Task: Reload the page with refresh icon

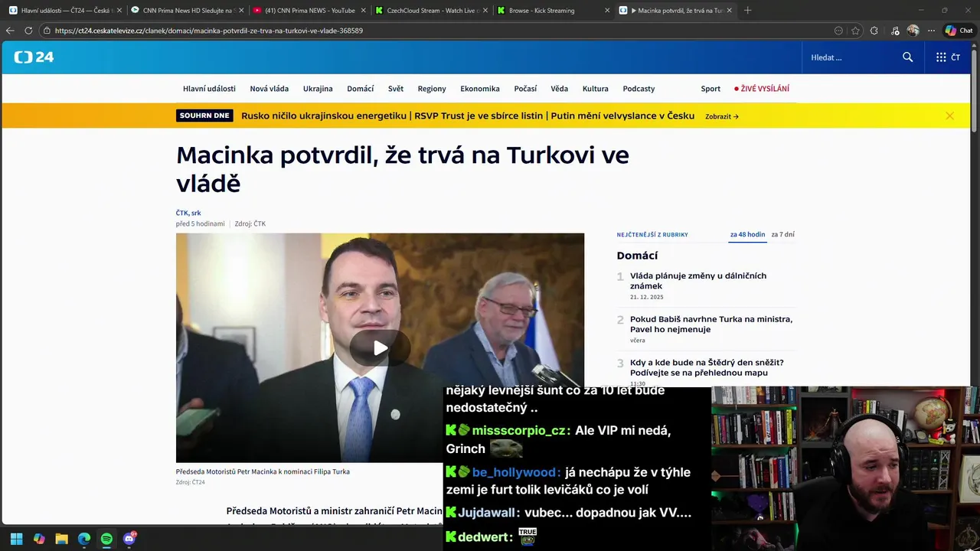Action: pos(28,31)
